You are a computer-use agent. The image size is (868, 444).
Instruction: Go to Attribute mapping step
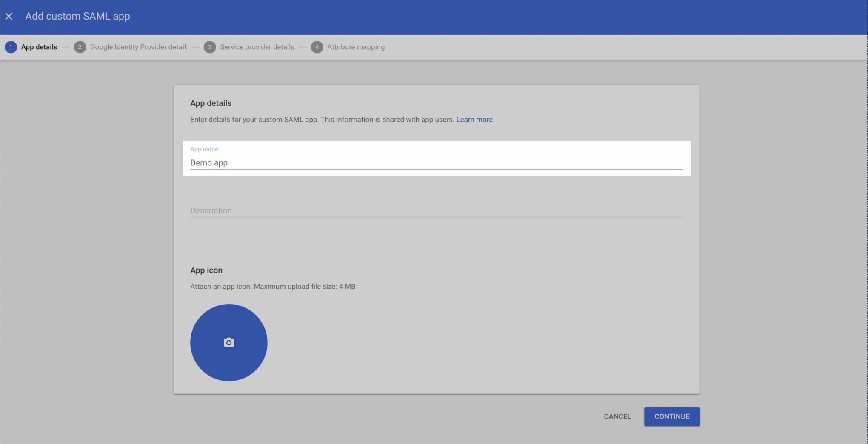[356, 47]
